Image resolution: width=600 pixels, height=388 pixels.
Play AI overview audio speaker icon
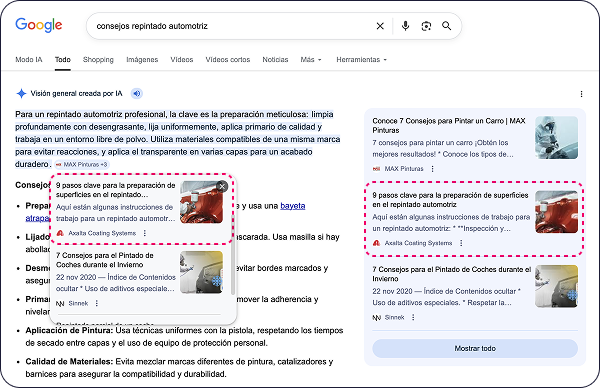click(137, 93)
